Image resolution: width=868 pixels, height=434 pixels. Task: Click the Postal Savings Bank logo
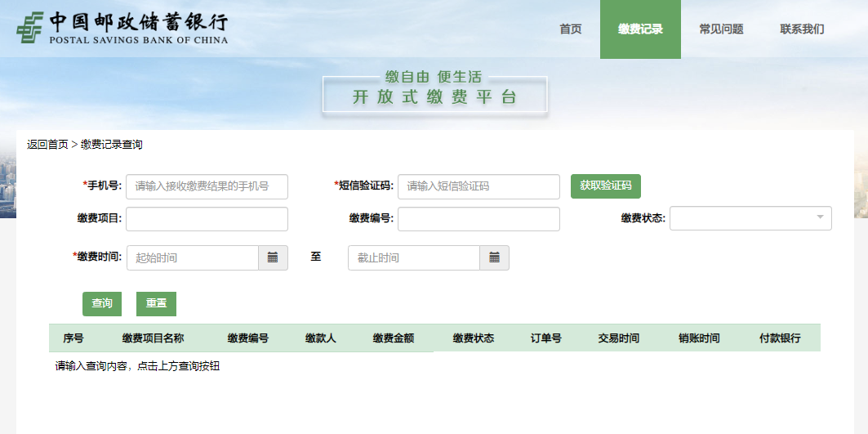click(122, 29)
